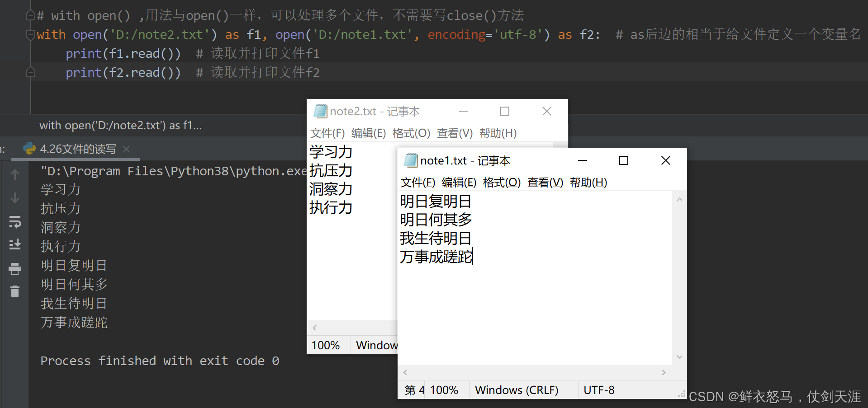Click the Process finished with exit code 0 line
The width and height of the screenshot is (868, 408).
[160, 361]
